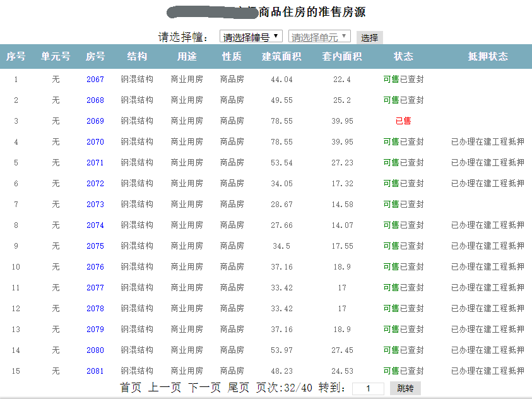Select mortgage status of room 2070
Image resolution: width=532 pixels, height=399 pixels.
click(x=488, y=142)
